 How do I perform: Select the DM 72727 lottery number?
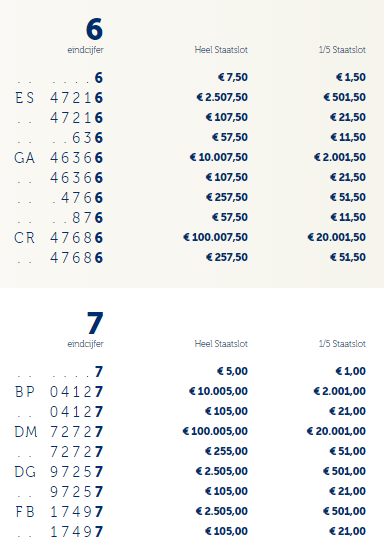(x=59, y=432)
